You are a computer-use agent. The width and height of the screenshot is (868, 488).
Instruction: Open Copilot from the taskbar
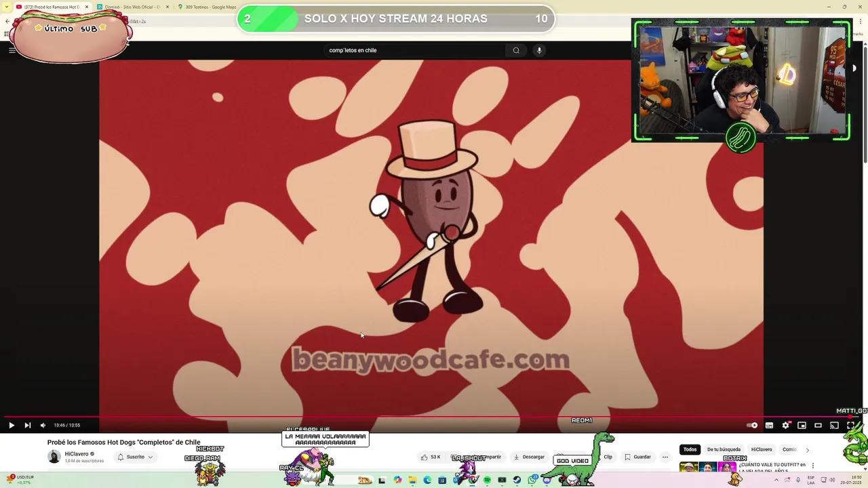(x=397, y=480)
